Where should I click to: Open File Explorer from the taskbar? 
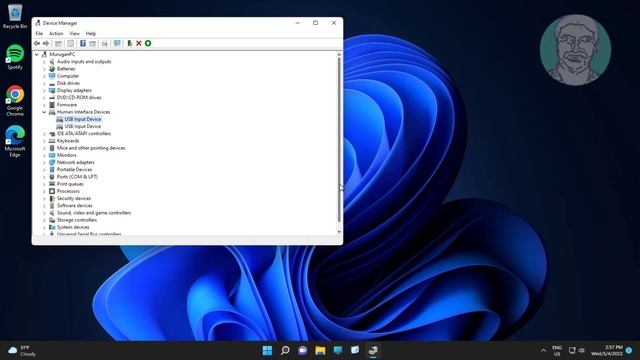[320, 350]
